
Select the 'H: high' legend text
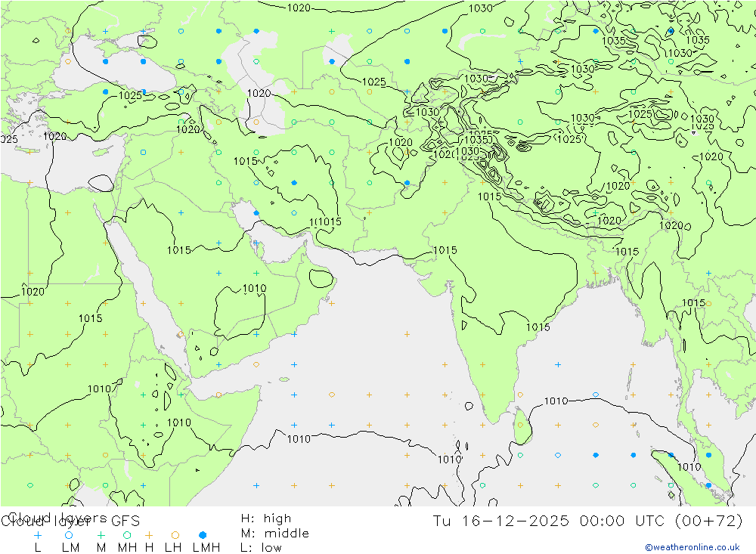click(x=266, y=518)
